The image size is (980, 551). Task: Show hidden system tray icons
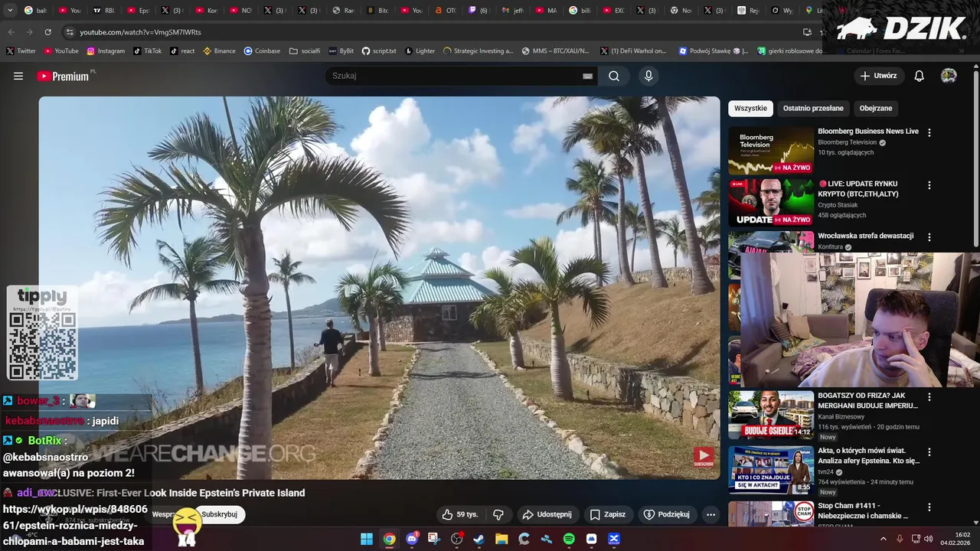883,539
